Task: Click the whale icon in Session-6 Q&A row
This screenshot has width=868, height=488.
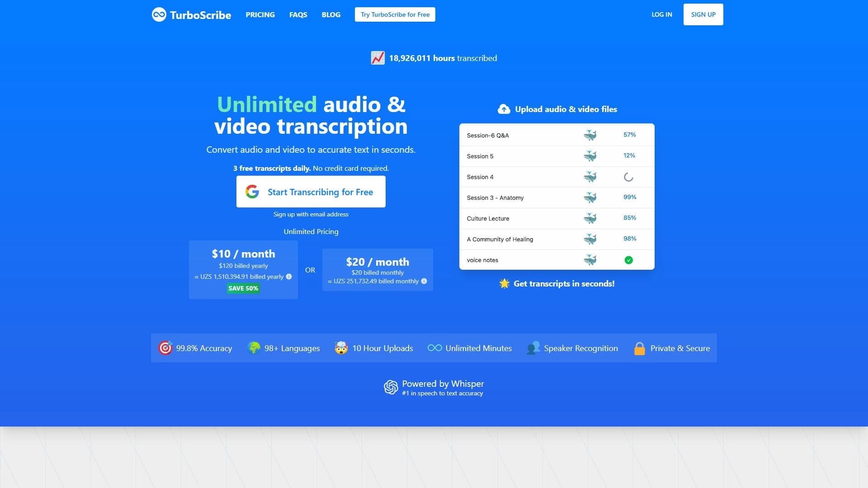Action: click(x=590, y=135)
